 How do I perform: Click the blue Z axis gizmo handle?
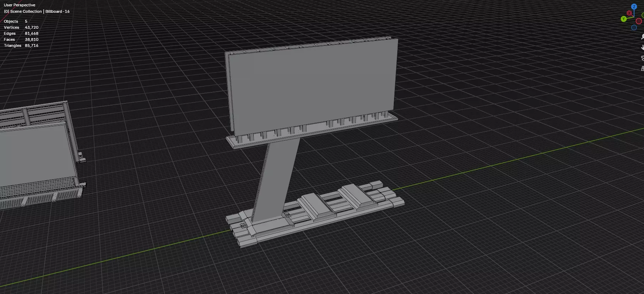pyautogui.click(x=634, y=7)
